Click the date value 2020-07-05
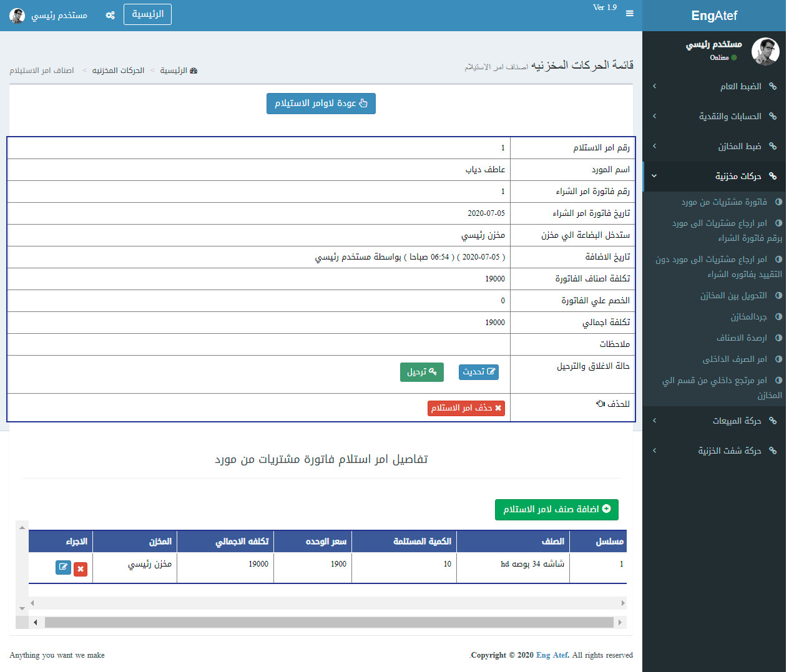The image size is (799, 672). click(x=486, y=213)
